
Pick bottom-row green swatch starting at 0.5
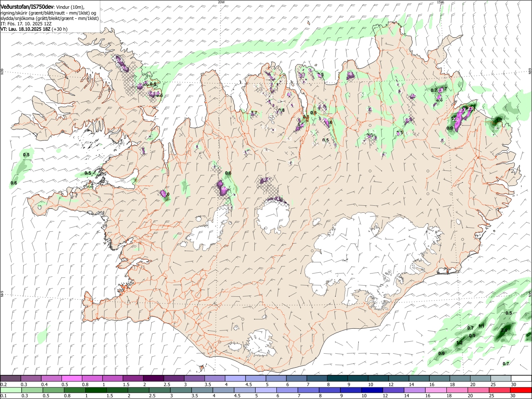tap(54, 390)
